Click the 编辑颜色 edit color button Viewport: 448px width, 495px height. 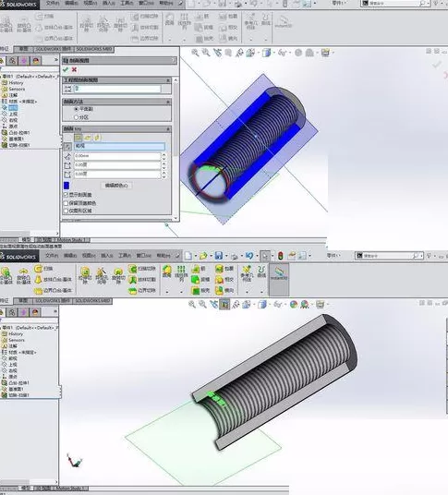(116, 186)
